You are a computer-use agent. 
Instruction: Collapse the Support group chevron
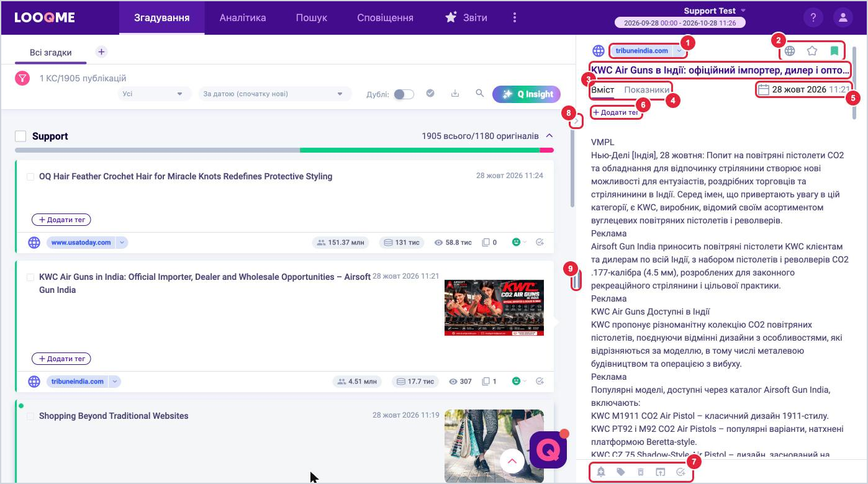549,136
